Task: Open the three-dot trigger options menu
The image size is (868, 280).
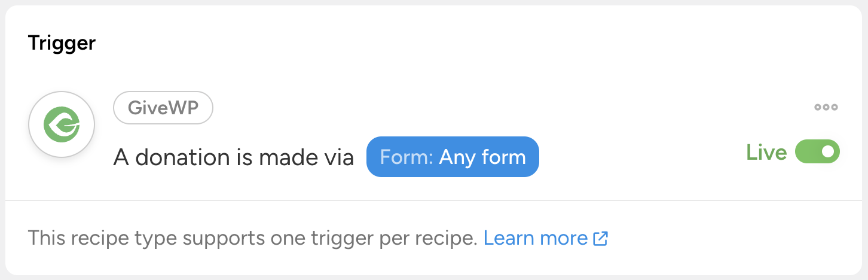Action: click(x=826, y=108)
